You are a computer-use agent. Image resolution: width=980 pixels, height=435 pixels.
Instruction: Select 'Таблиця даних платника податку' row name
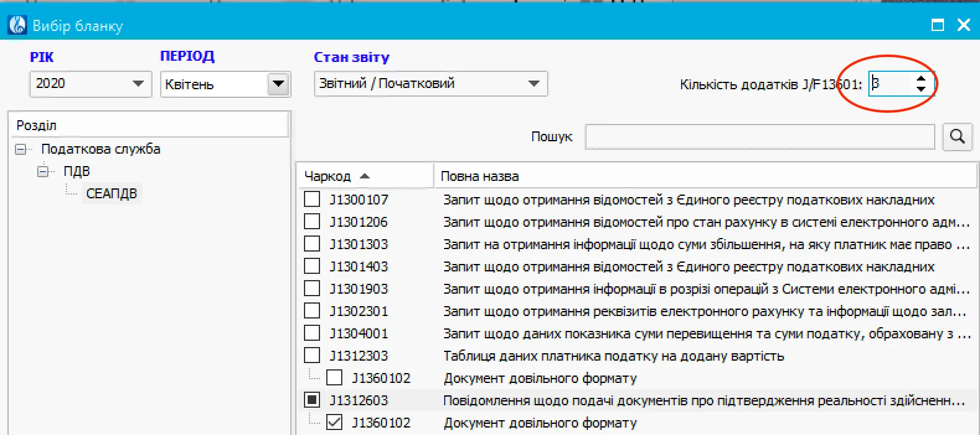[x=613, y=356]
